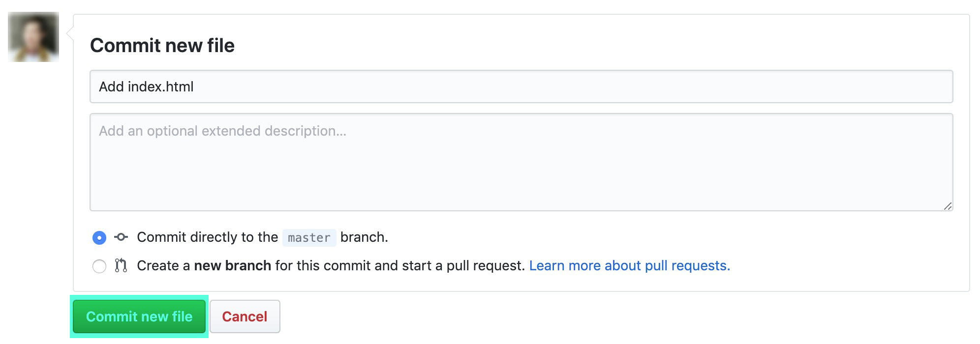Image resolution: width=980 pixels, height=344 pixels.
Task: Click into the optional extended description box
Action: click(521, 162)
